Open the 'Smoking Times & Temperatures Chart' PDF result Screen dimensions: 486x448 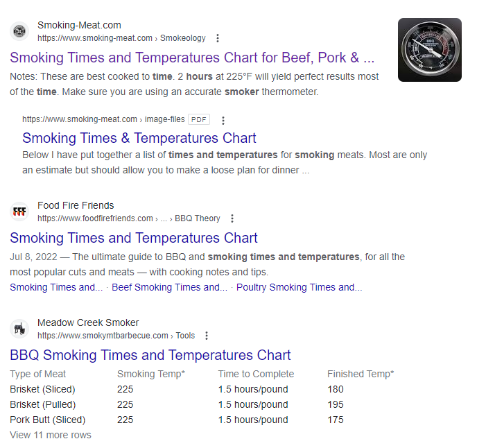139,138
